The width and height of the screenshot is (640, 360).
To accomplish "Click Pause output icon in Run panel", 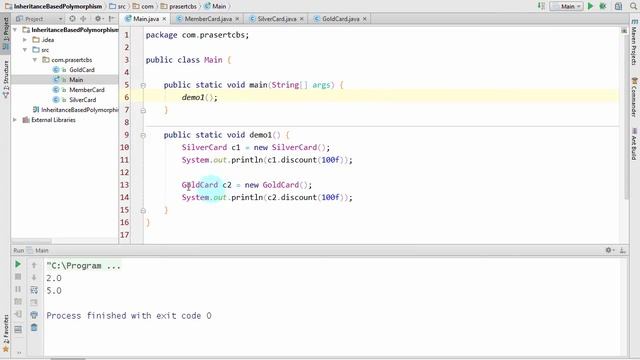I will [18, 289].
